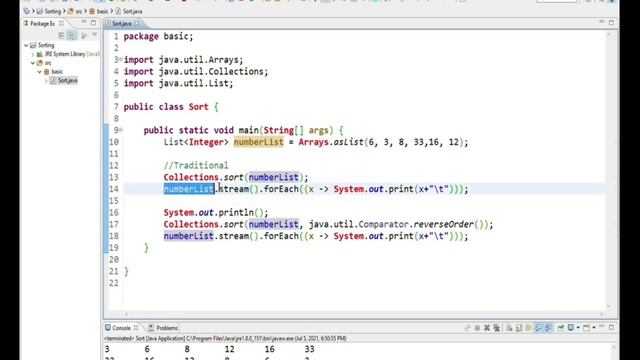Click System.out.println on line 16
Screen dimensions: 640x360
click(x=208, y=213)
